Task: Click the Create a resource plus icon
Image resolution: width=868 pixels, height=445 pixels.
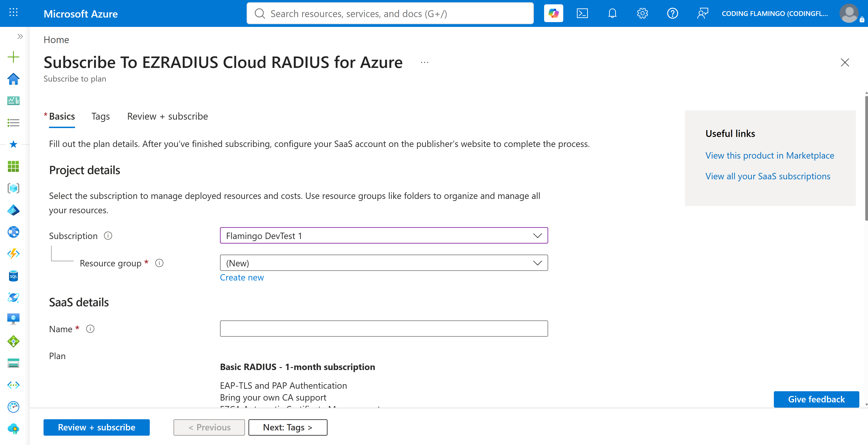Action: pos(13,57)
